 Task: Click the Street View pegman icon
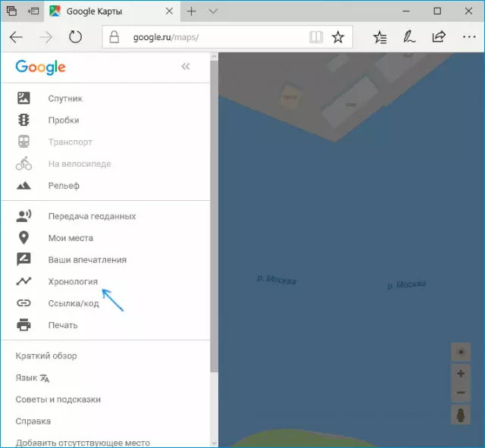click(461, 415)
